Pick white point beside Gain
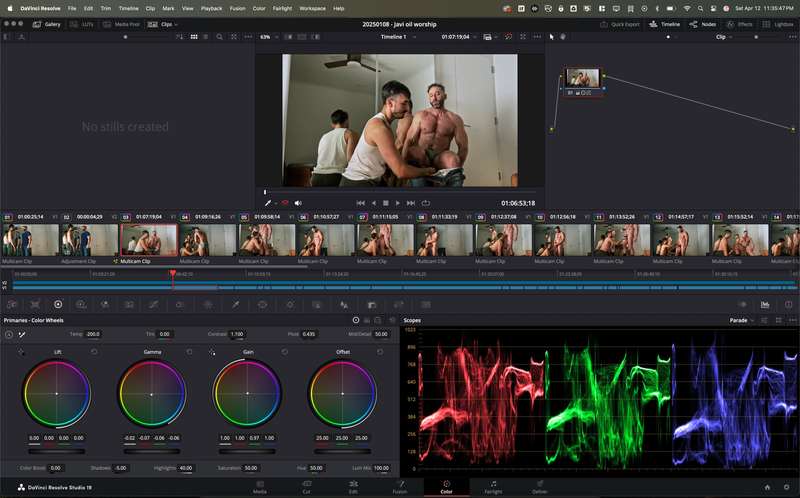 click(212, 352)
